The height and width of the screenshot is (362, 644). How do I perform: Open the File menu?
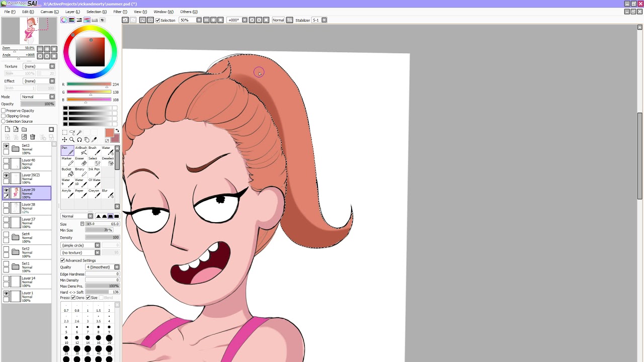(10, 12)
